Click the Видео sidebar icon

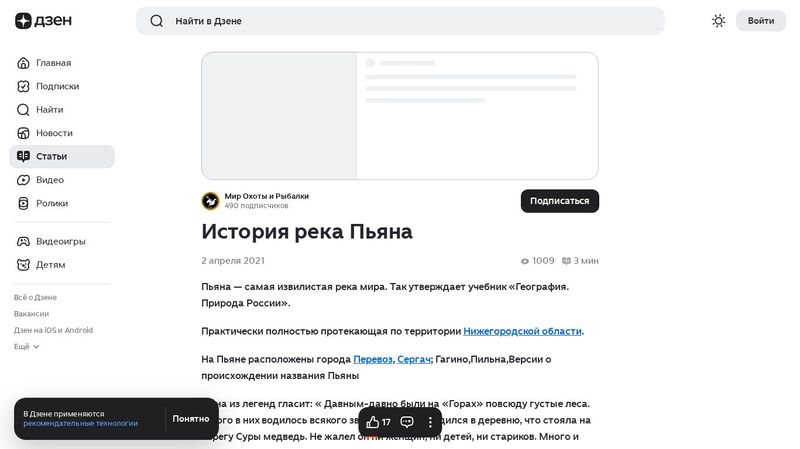pos(24,180)
